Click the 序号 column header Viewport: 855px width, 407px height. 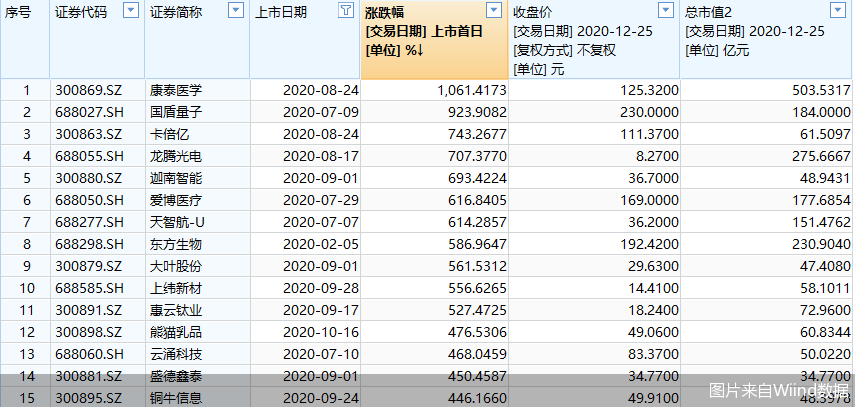tap(18, 13)
